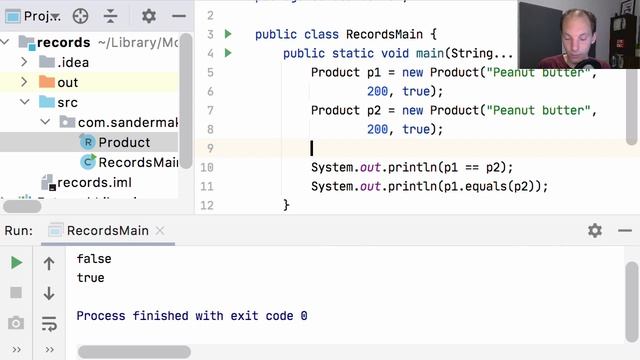This screenshot has width=640, height=360.
Task: Click the run console vertical scrollbar
Action: (631, 302)
